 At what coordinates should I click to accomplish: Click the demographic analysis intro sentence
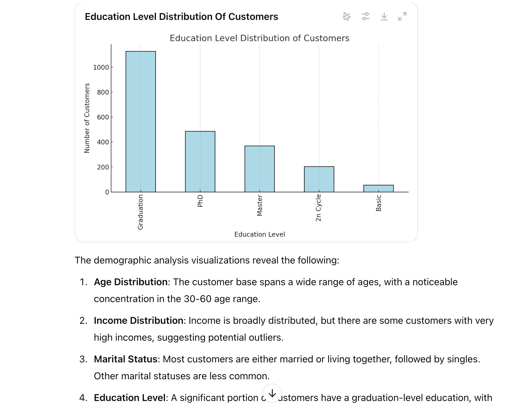tap(207, 260)
